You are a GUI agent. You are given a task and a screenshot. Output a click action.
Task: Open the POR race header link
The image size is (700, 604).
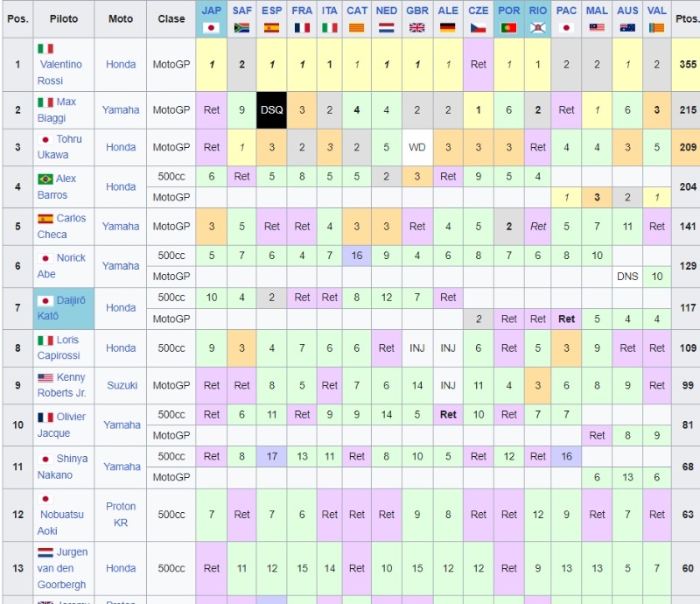(509, 11)
